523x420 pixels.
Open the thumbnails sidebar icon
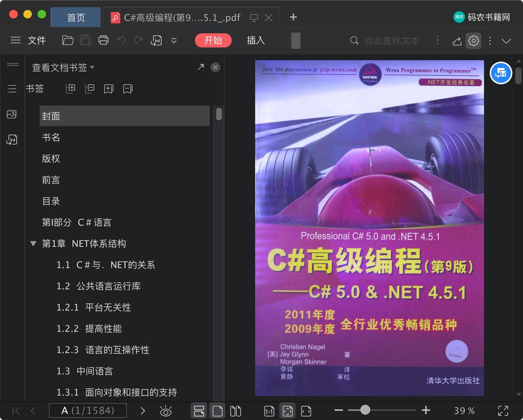coord(12,114)
